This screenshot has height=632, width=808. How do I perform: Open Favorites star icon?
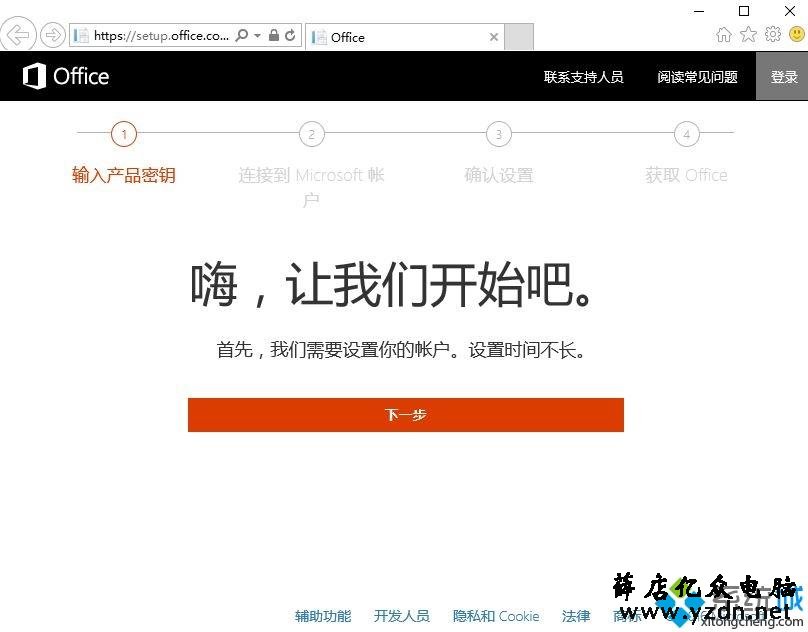tap(748, 35)
